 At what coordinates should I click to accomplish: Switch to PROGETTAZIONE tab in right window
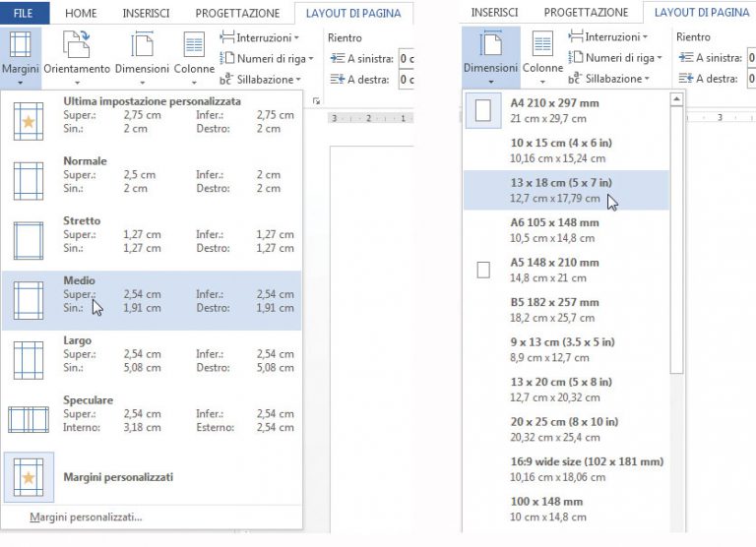[x=586, y=12]
